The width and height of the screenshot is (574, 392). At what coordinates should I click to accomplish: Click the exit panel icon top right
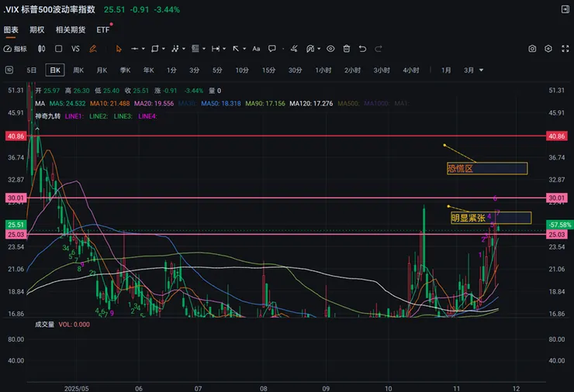565,9
